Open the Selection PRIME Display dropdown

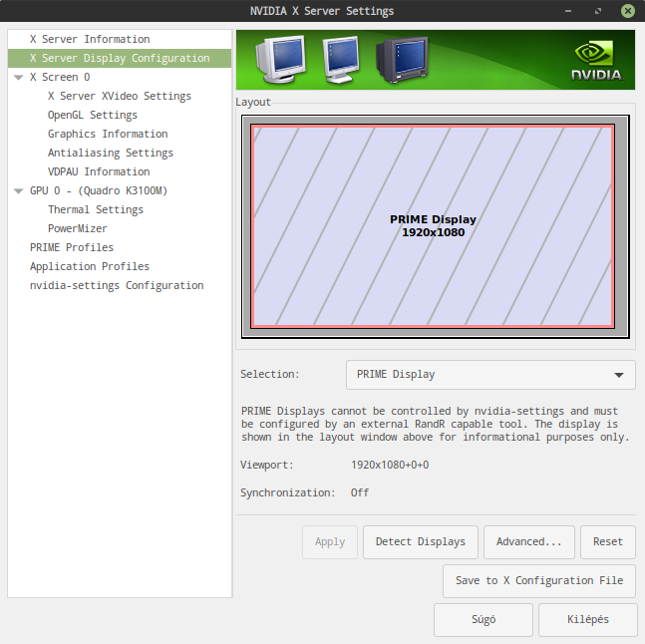(490, 375)
